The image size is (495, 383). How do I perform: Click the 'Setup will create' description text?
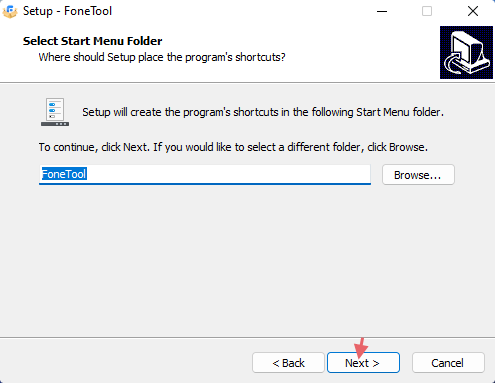click(x=263, y=112)
